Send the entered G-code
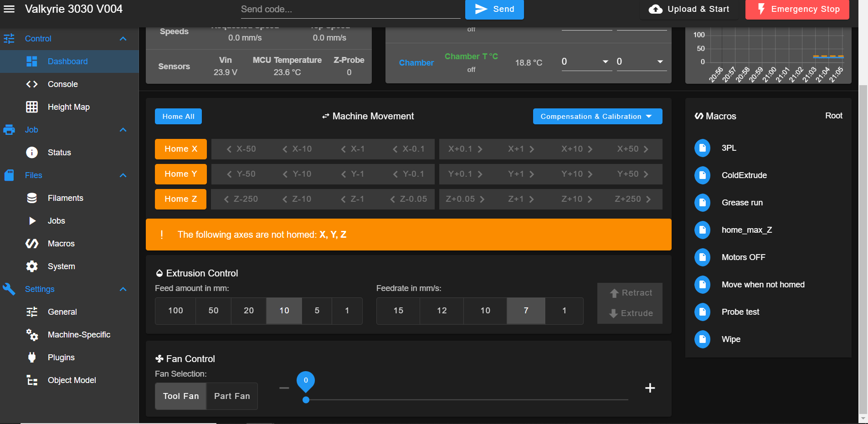The image size is (868, 424). coord(494,9)
